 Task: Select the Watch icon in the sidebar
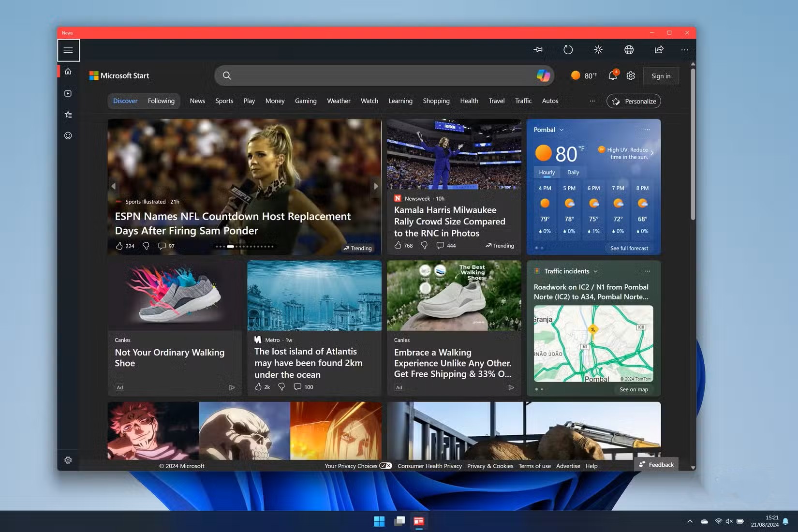tap(68, 93)
